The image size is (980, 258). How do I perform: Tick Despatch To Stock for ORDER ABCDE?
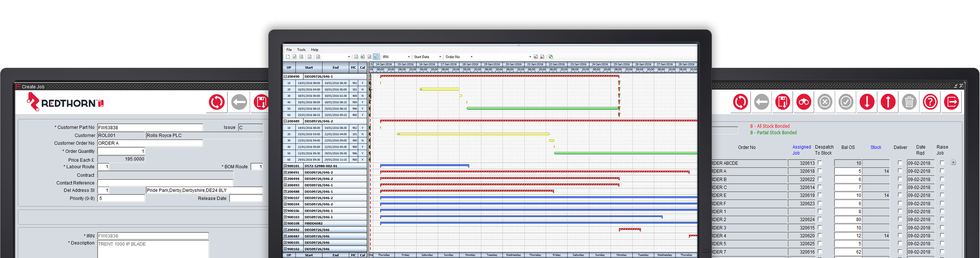820,163
